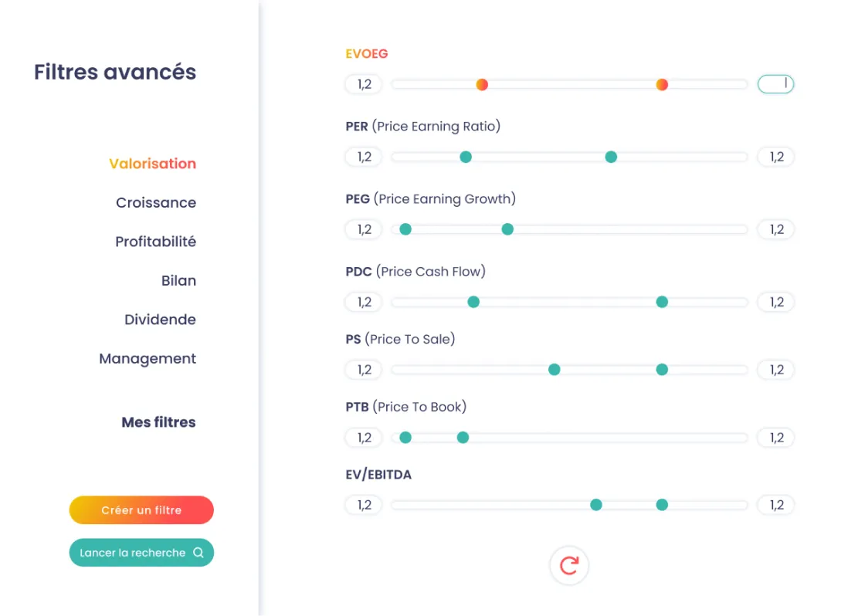Switch to the Profitabilité filters

155,242
